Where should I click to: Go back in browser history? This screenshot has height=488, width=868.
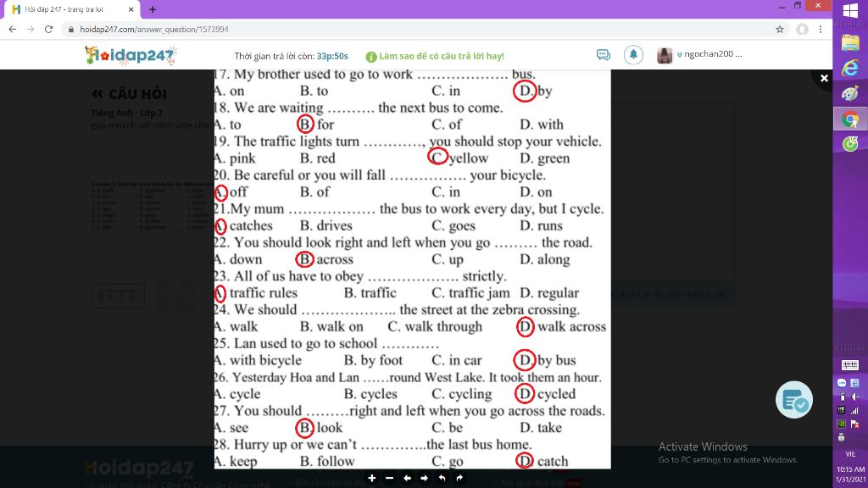click(12, 30)
